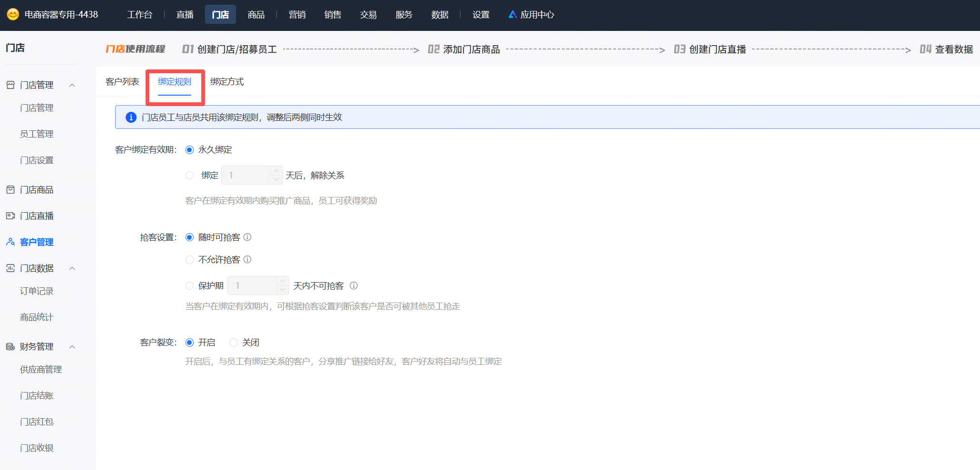Open 数据 in top navigation
Image resolution: width=980 pixels, height=470 pixels.
[440, 15]
